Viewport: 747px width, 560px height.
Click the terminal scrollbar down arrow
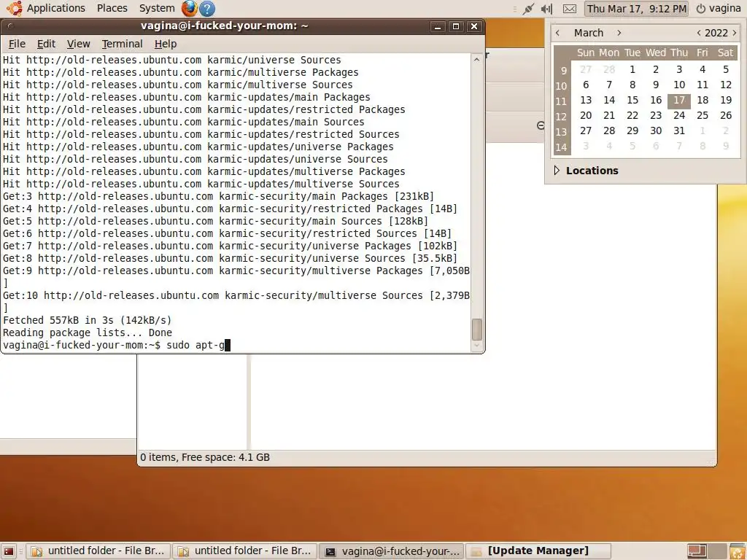[476, 346]
